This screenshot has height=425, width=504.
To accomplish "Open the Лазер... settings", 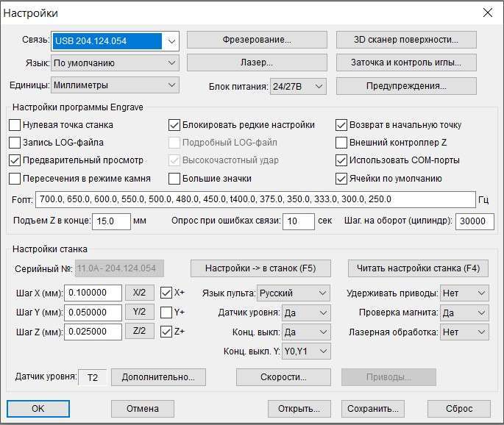I will click(257, 63).
